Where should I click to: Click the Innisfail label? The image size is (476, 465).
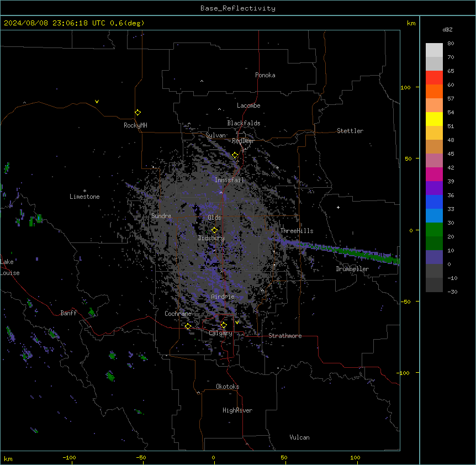point(229,180)
